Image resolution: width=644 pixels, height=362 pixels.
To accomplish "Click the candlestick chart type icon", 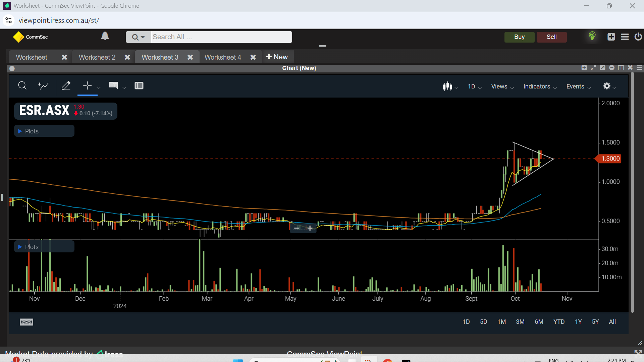I will point(447,86).
